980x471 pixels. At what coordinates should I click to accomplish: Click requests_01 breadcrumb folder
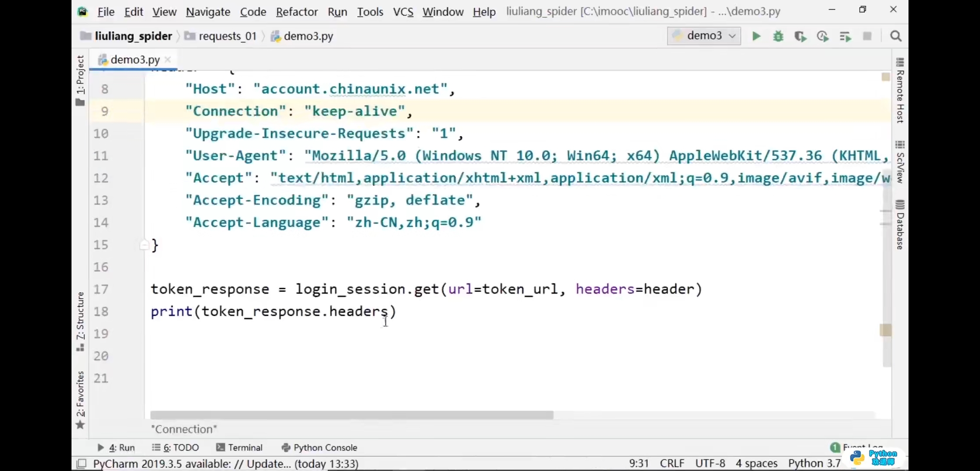point(227,36)
